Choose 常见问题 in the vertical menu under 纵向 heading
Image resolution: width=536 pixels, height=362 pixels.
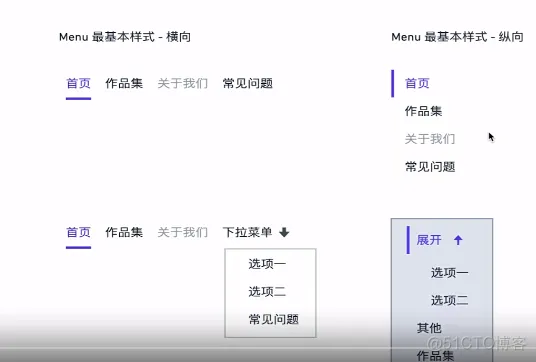430,167
